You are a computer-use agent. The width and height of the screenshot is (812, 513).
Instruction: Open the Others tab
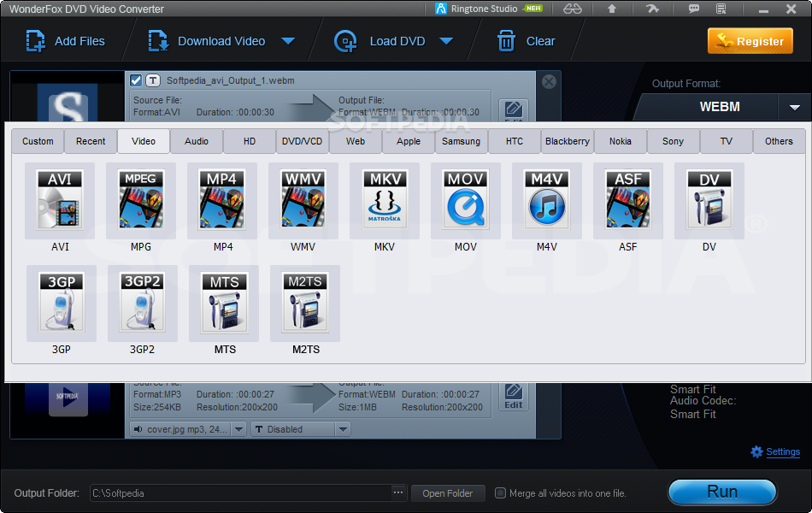[779, 141]
